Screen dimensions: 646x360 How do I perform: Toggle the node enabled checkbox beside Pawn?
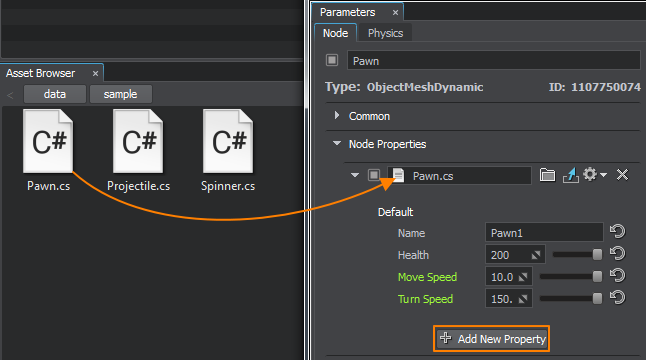coord(332,60)
